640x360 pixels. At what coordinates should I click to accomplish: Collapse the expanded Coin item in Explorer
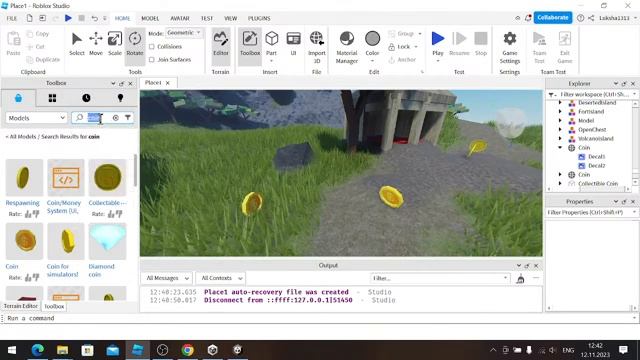[560, 147]
